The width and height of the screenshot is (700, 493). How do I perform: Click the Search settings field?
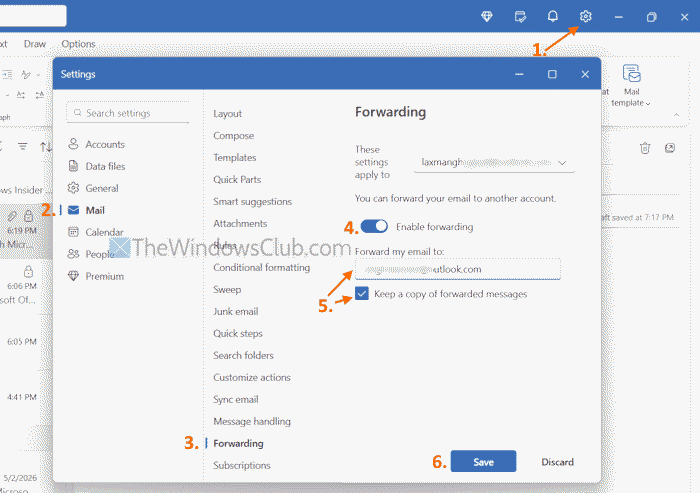[x=128, y=113]
